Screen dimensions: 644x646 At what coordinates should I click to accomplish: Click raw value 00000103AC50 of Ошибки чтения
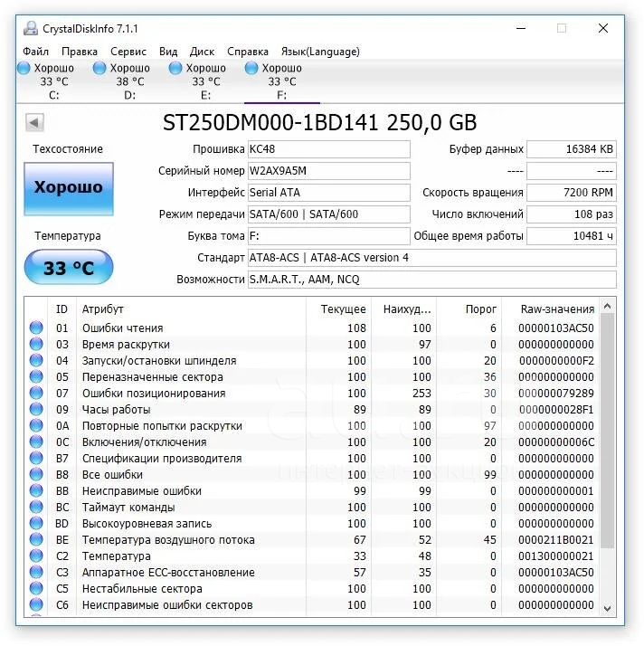[x=556, y=328]
